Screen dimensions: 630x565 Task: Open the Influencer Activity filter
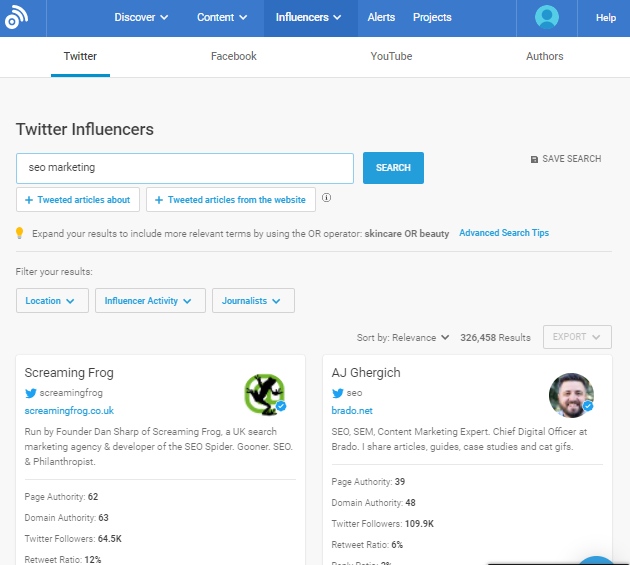150,301
